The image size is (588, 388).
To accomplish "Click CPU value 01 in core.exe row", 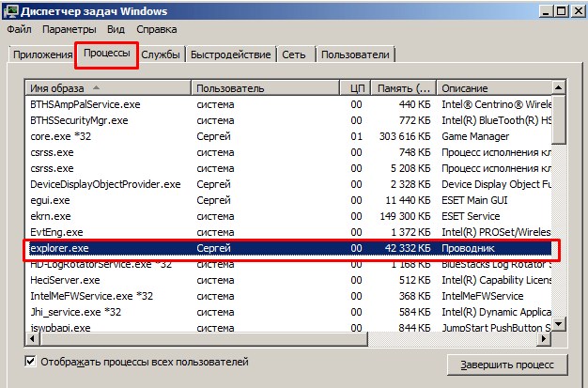I will tap(356, 136).
